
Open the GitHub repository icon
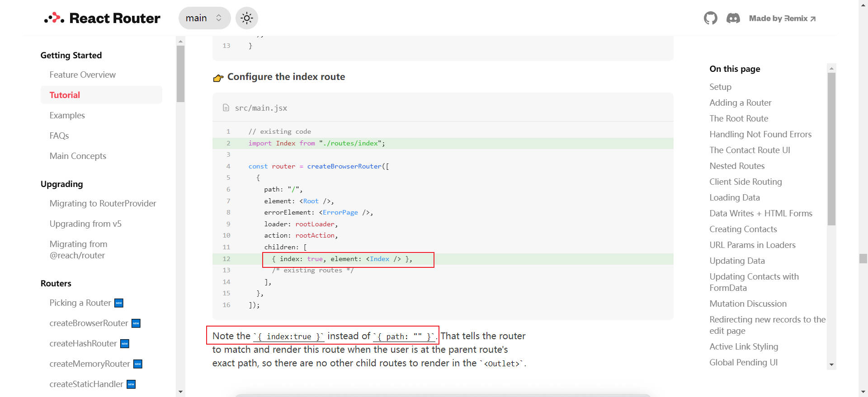pos(710,18)
